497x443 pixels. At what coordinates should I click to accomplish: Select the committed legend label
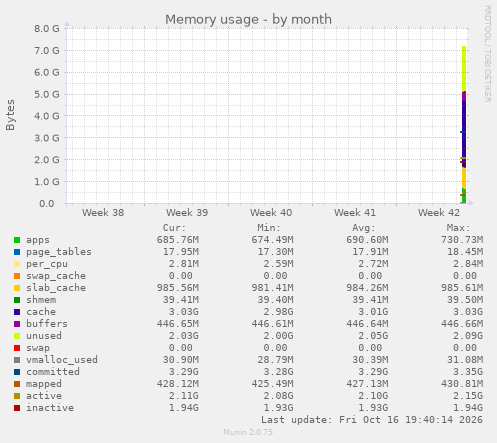point(53,372)
